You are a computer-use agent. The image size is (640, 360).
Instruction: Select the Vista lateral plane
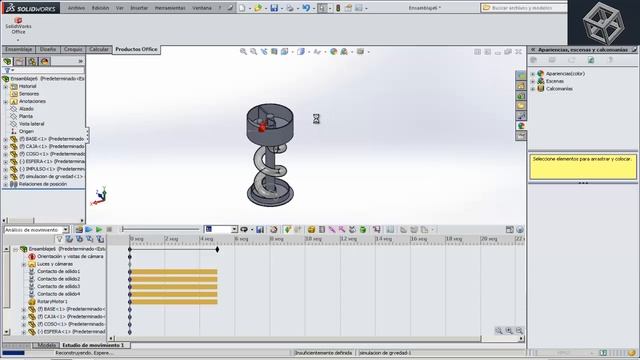tap(31, 124)
